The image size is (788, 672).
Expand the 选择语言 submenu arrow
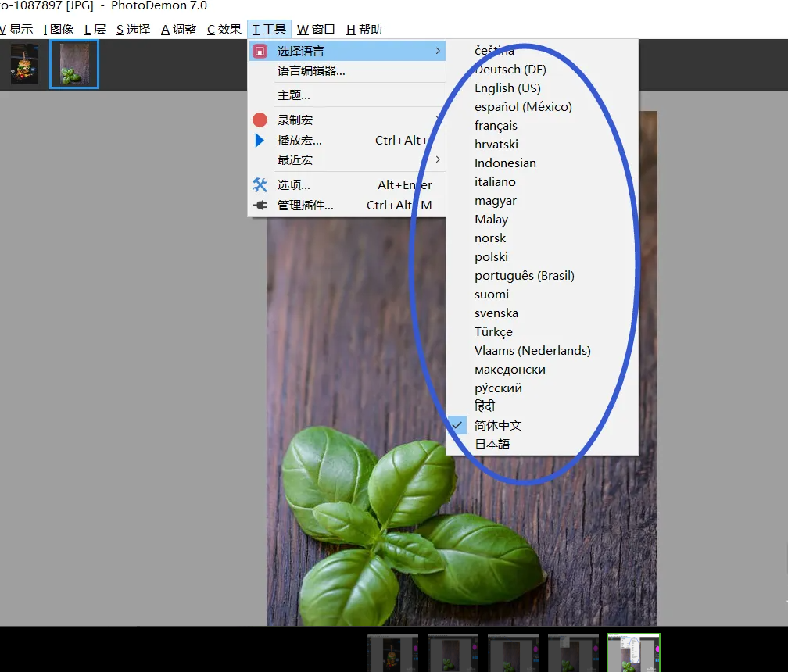pyautogui.click(x=438, y=52)
